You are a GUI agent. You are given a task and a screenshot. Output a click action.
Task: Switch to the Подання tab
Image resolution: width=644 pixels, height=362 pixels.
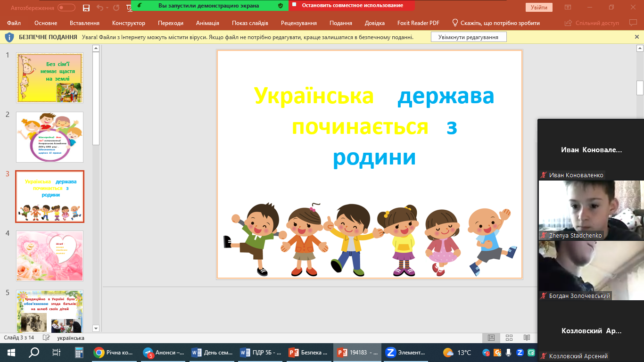[341, 23]
